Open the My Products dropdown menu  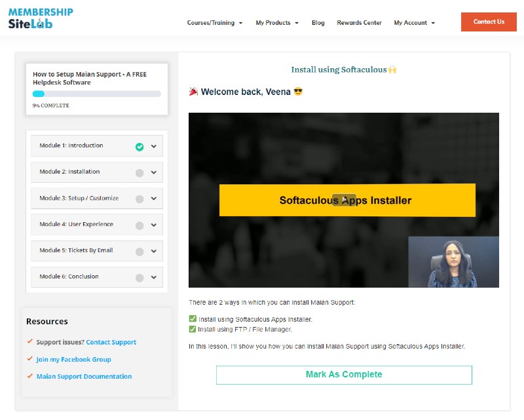coord(276,23)
